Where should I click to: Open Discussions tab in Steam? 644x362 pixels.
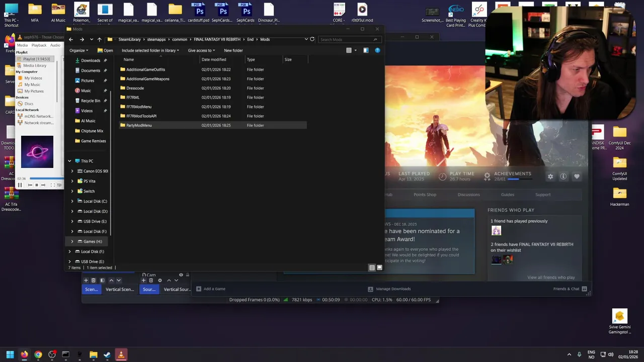pos(468,195)
